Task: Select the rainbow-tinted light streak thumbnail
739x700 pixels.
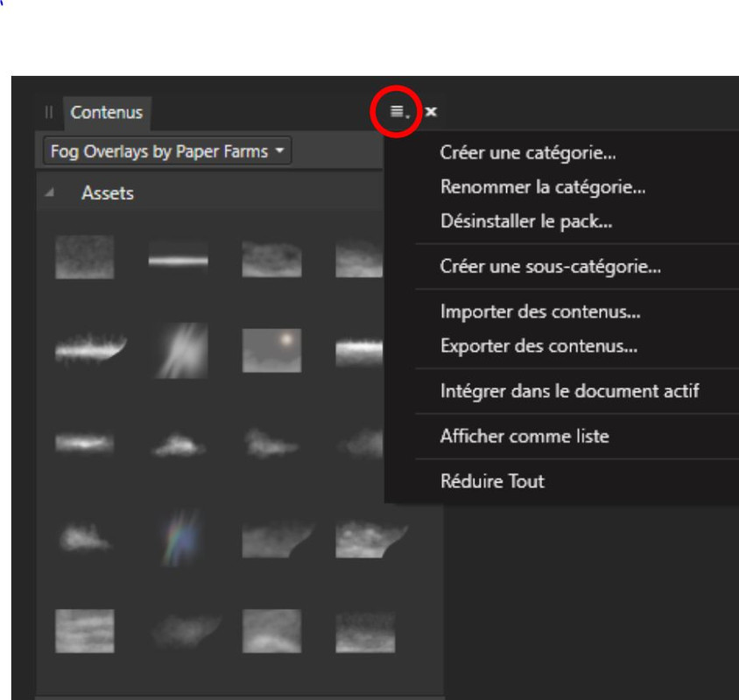Action: [180, 537]
